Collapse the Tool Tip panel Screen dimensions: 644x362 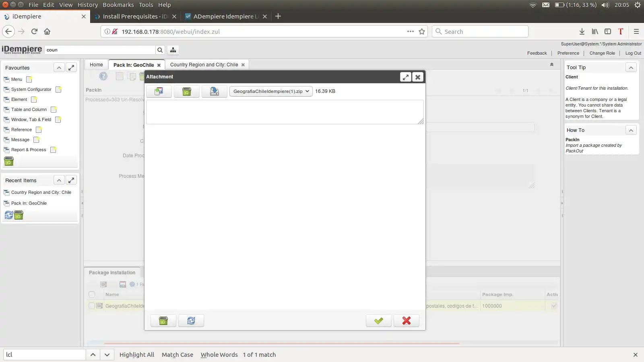pyautogui.click(x=631, y=68)
